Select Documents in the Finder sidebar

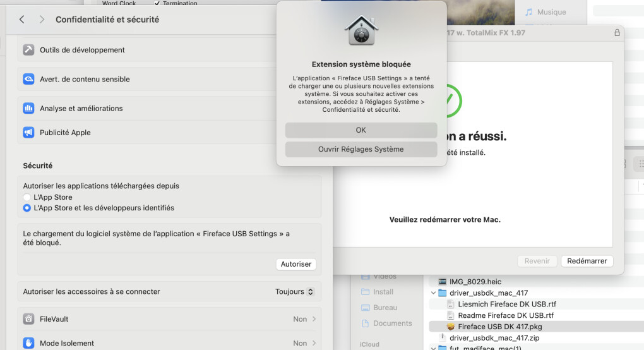coord(393,323)
